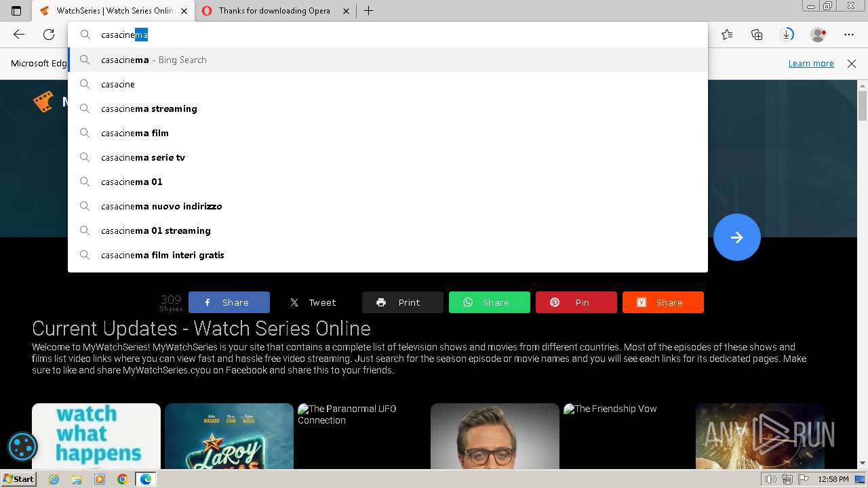
Task: Close the Thanks for downloading Opera tab
Action: (347, 11)
